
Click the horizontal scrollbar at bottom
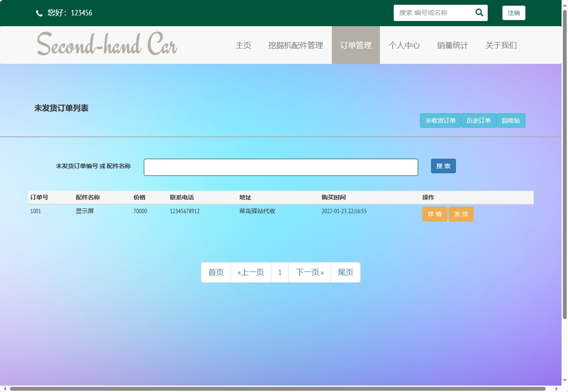(277, 389)
